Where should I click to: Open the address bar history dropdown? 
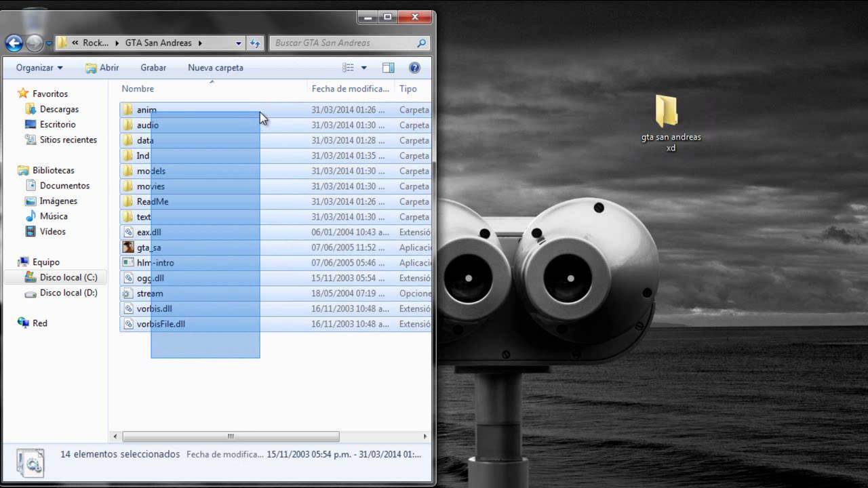pyautogui.click(x=239, y=43)
